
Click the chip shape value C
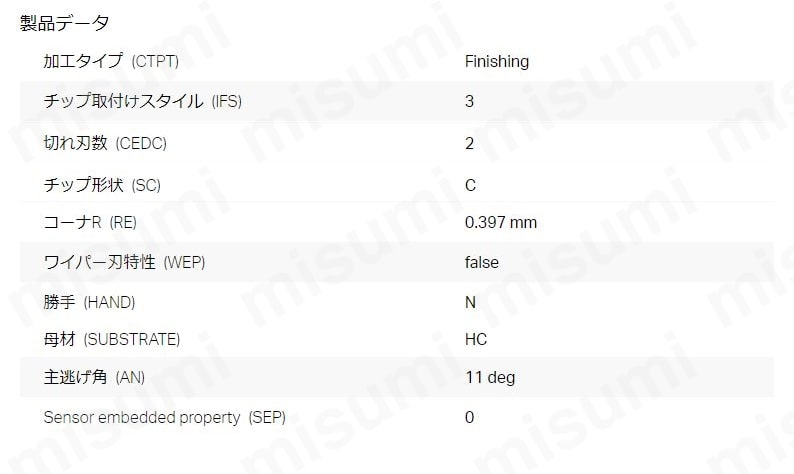[x=470, y=185]
